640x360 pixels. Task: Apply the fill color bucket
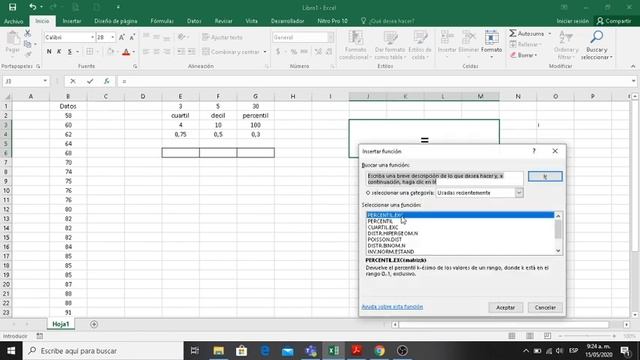(x=111, y=51)
